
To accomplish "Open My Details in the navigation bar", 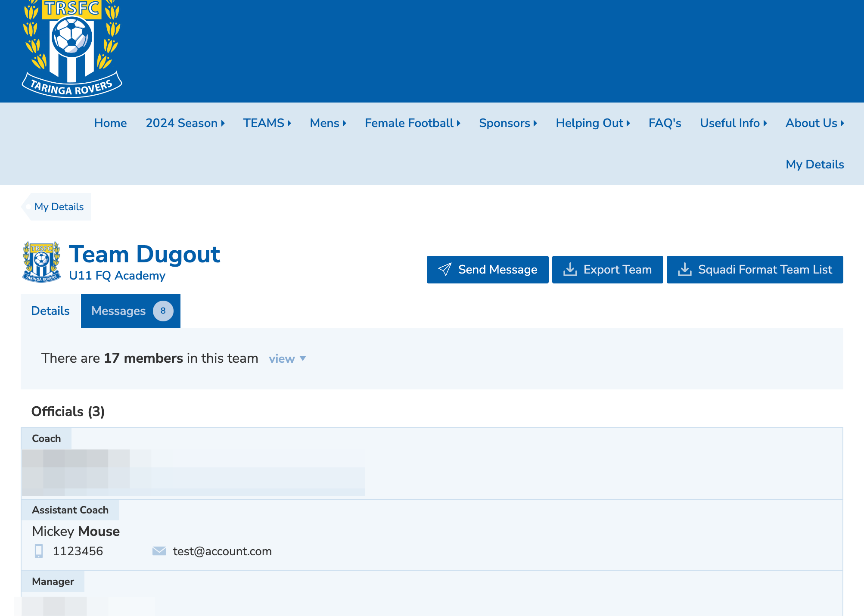I will [x=815, y=165].
